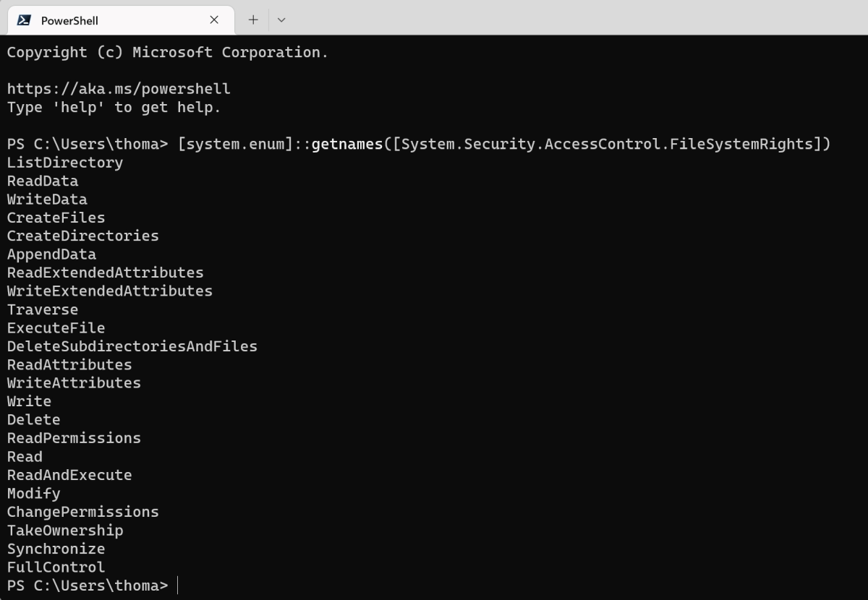The height and width of the screenshot is (600, 868).
Task: Open a new tab with plus button
Action: coord(253,20)
